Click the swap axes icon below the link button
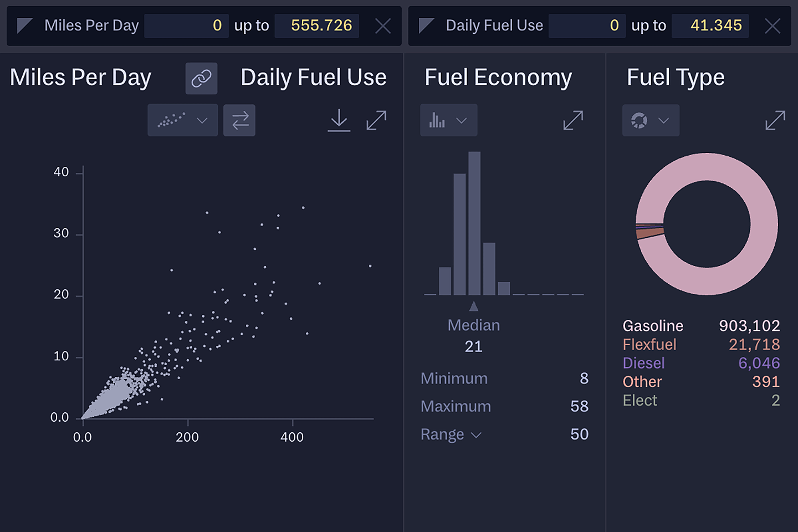This screenshot has height=532, width=798. pyautogui.click(x=239, y=120)
